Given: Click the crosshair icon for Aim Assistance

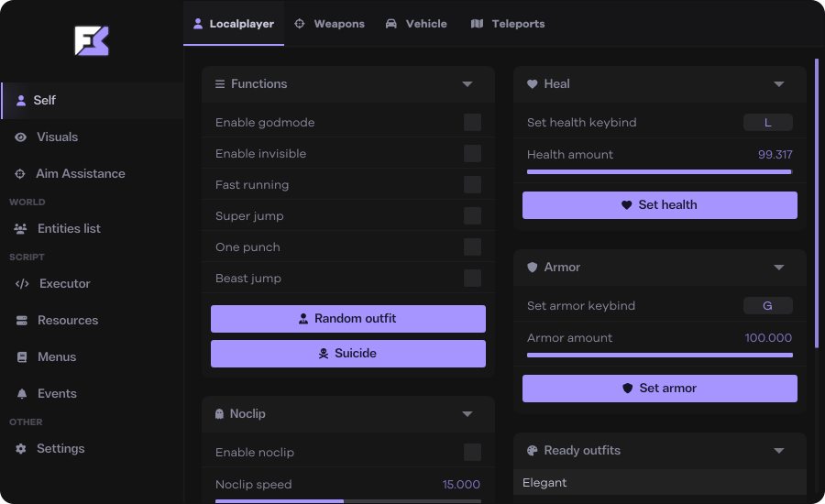Looking at the screenshot, I should (20, 174).
